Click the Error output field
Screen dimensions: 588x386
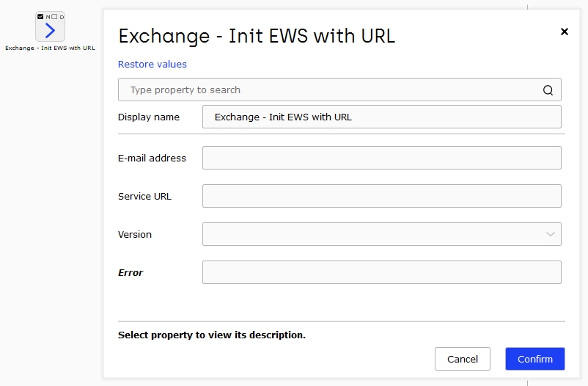[382, 272]
